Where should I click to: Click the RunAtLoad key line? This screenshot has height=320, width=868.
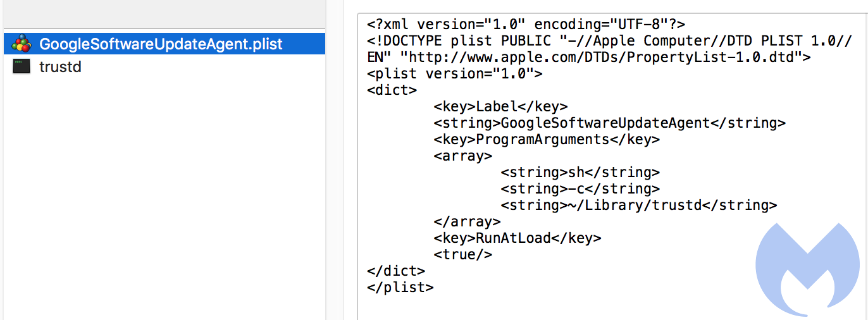pos(518,238)
